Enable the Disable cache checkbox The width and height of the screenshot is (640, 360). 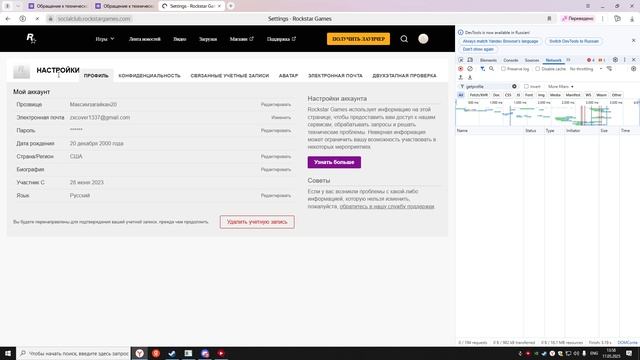pyautogui.click(x=538, y=69)
